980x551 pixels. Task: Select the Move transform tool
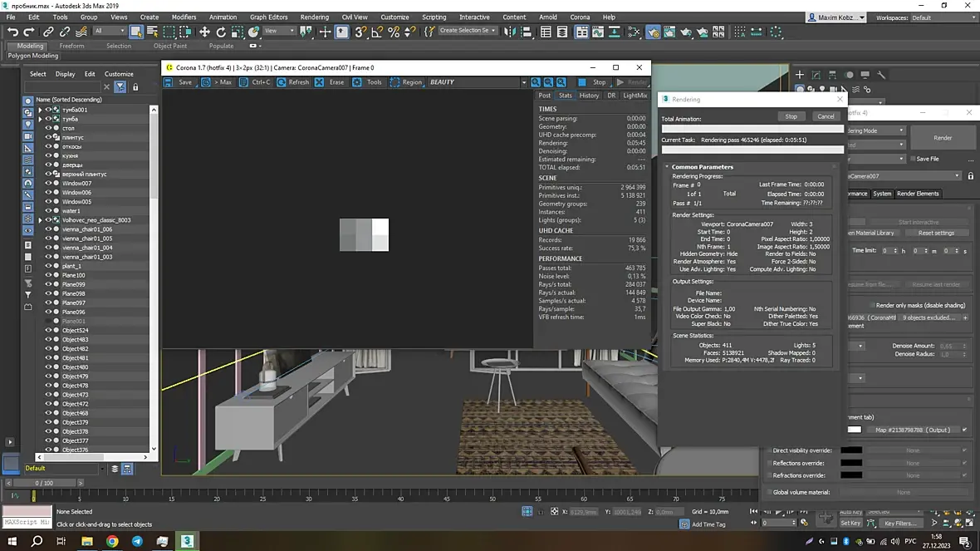coord(204,32)
